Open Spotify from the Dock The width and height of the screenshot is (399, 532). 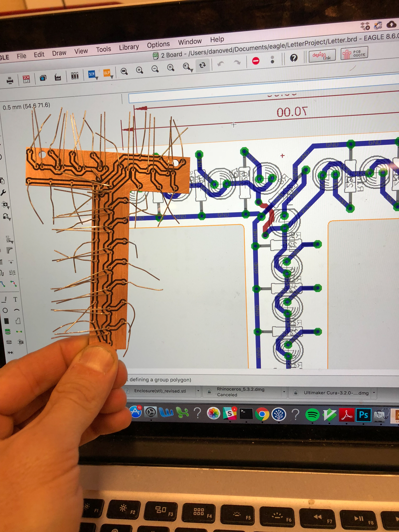click(312, 415)
